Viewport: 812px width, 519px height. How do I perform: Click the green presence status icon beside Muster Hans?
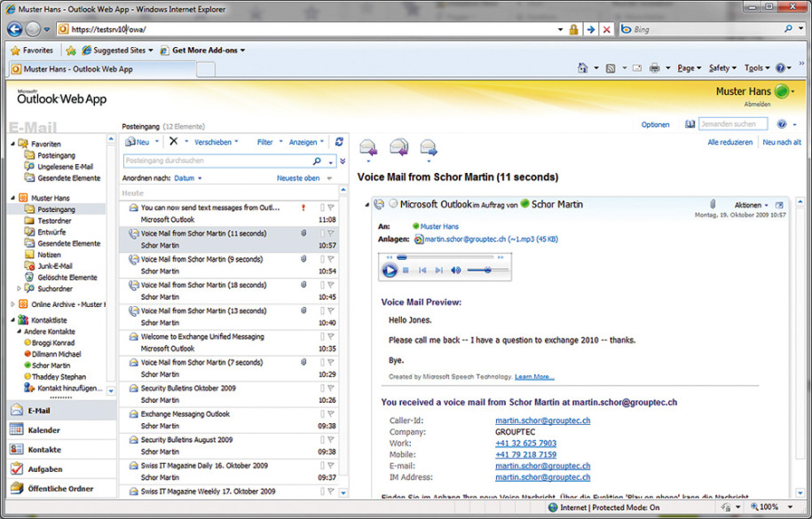tap(782, 91)
